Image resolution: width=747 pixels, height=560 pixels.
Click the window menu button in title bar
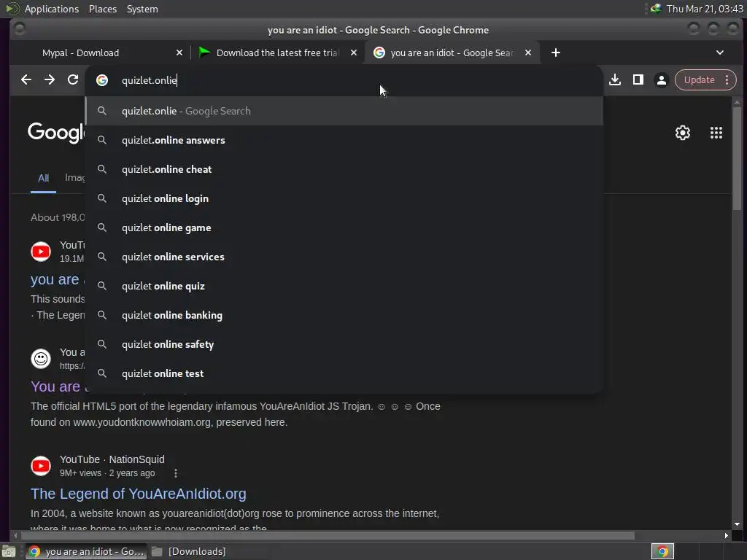(x=20, y=29)
